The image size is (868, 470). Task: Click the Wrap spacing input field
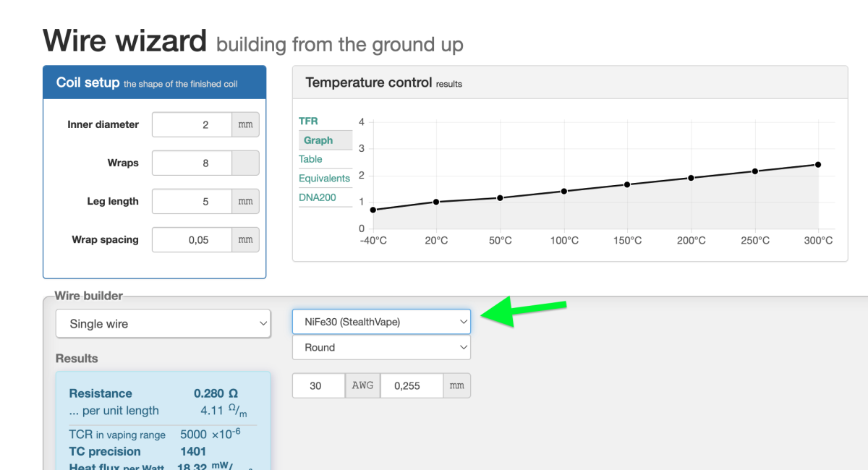[192, 239]
